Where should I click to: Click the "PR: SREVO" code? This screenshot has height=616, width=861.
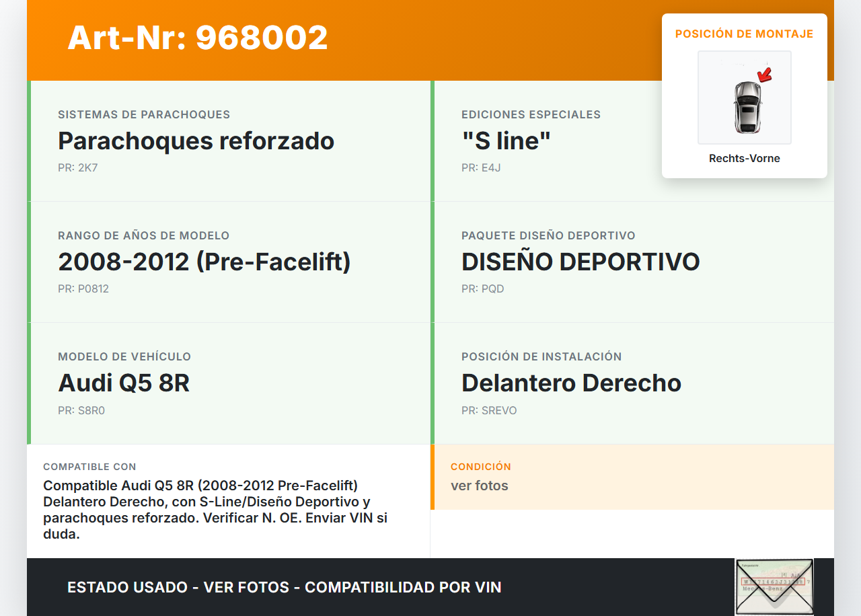pyautogui.click(x=489, y=410)
